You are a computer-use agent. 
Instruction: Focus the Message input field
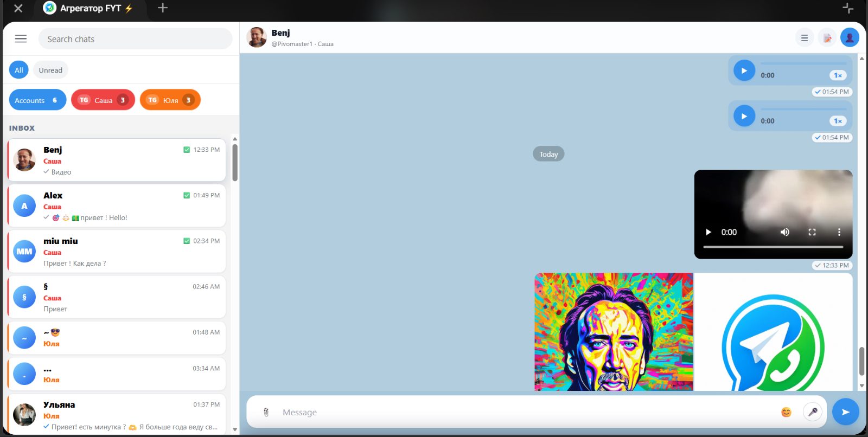click(526, 412)
